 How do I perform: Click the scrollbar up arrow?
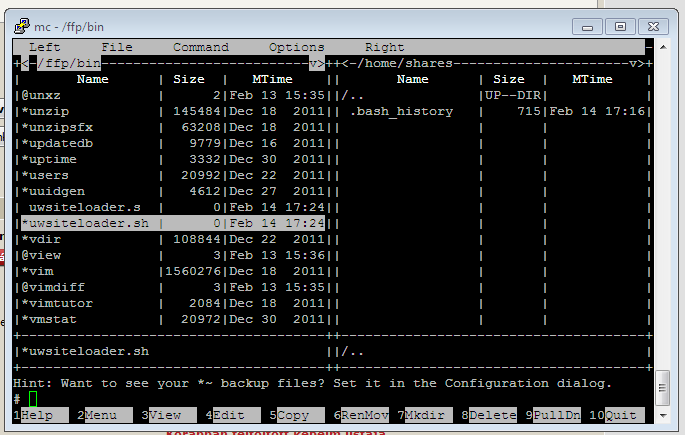click(663, 47)
